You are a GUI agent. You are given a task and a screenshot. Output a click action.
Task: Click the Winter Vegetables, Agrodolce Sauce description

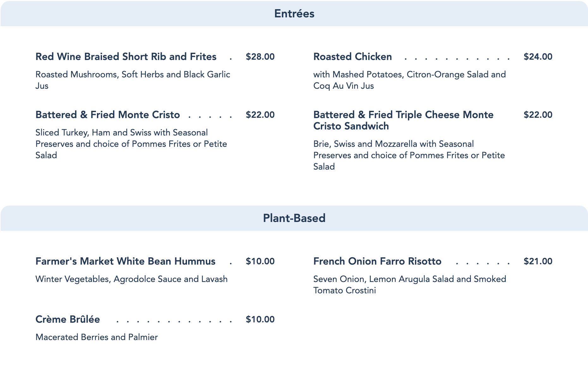(131, 279)
